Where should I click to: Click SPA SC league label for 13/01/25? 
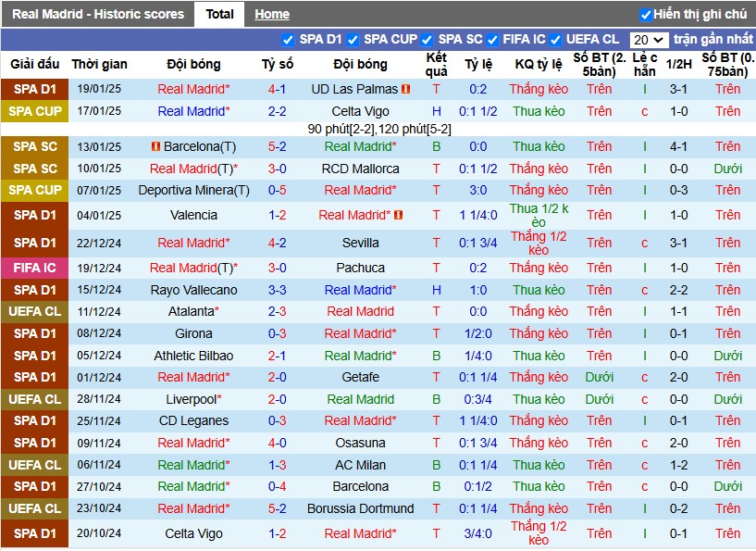click(x=35, y=146)
